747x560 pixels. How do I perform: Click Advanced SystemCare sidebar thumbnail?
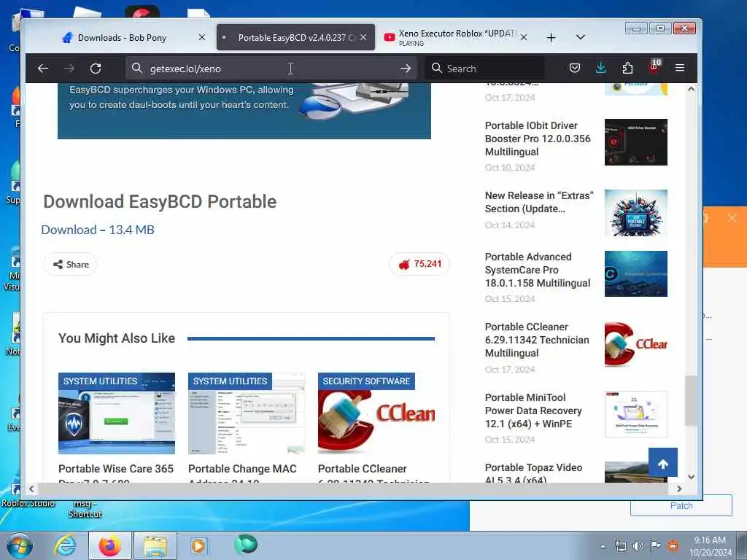coord(635,274)
